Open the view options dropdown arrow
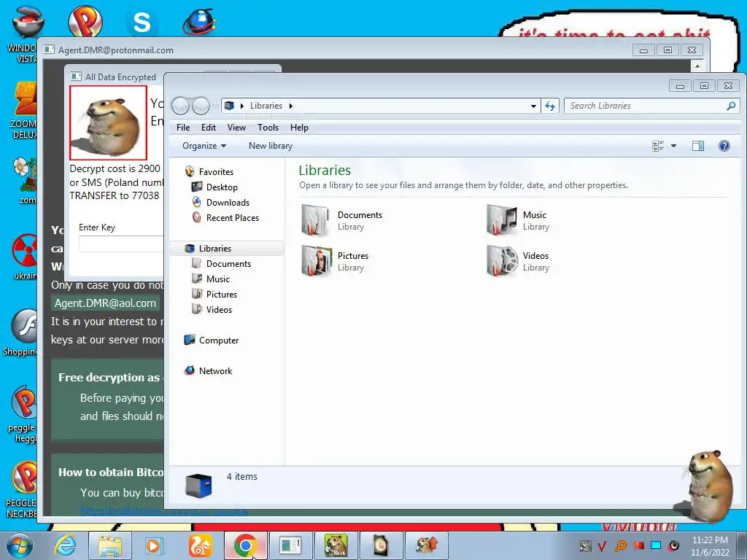The image size is (747, 560). [673, 146]
